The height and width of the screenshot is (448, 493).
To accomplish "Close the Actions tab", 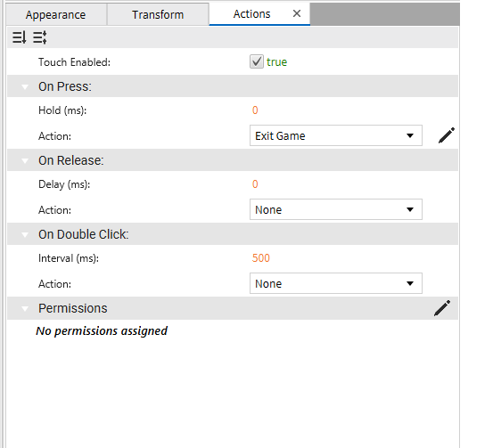I will pyautogui.click(x=297, y=13).
